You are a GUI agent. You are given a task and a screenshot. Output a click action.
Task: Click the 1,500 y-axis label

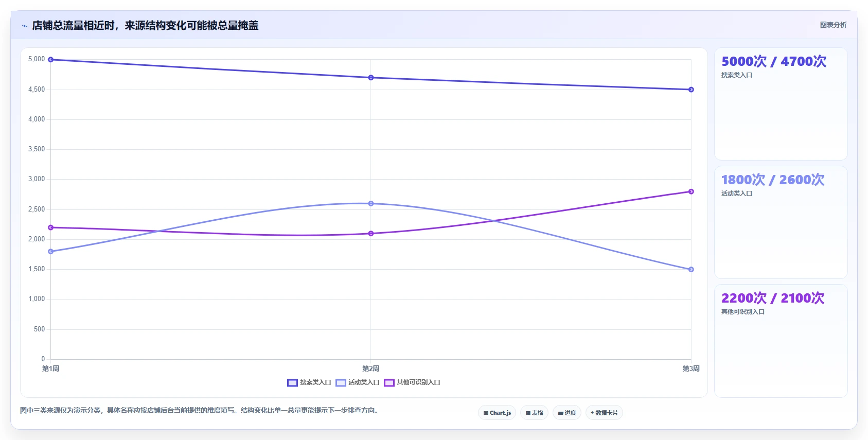(37, 269)
